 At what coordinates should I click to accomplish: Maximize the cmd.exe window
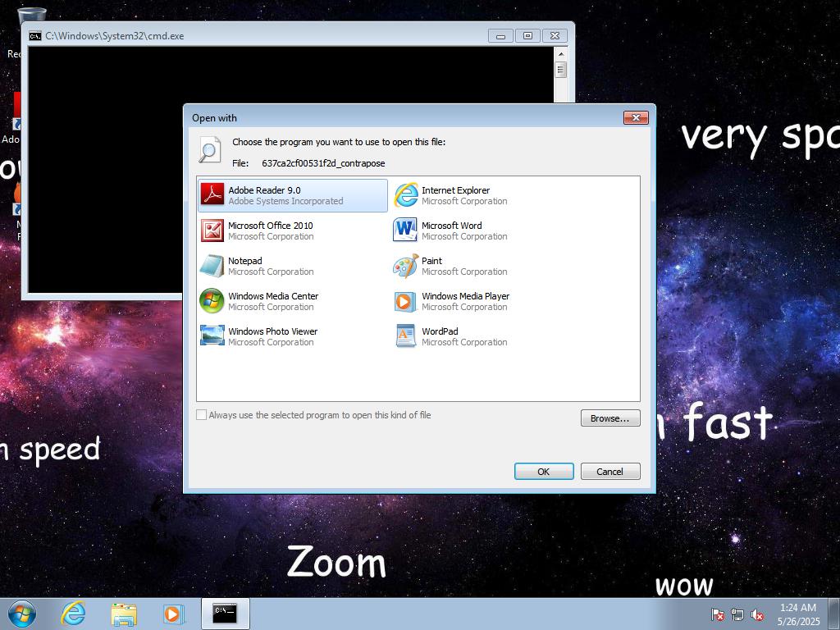pos(527,36)
